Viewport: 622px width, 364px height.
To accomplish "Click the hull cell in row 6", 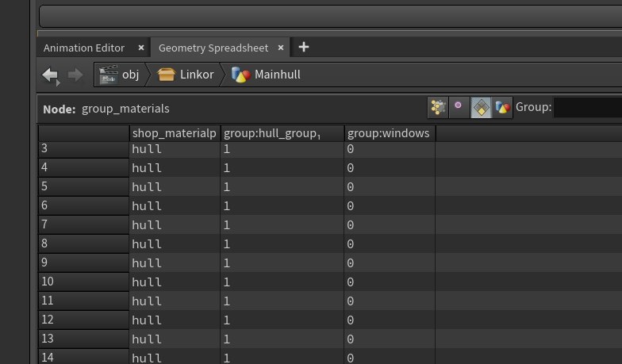I will (175, 206).
